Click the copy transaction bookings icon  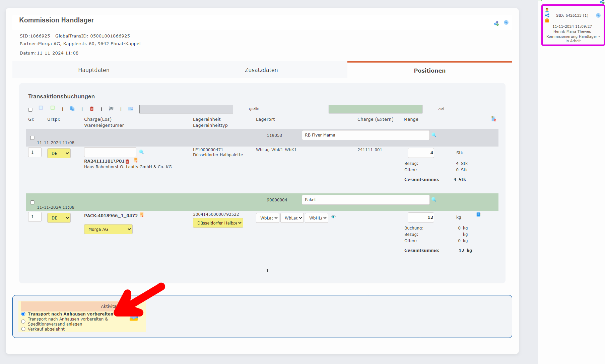click(73, 108)
